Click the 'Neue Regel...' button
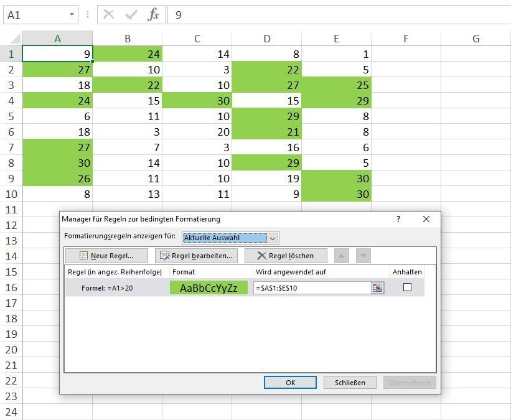The image size is (511, 420). [x=106, y=256]
